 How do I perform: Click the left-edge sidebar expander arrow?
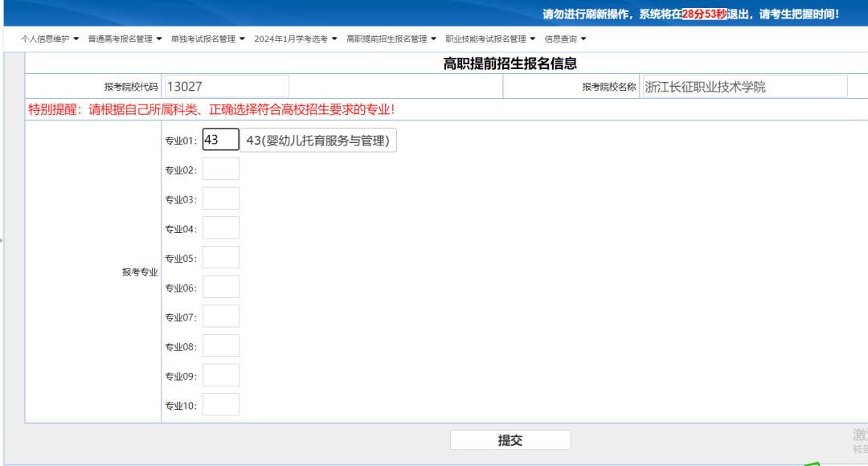tap(3, 239)
